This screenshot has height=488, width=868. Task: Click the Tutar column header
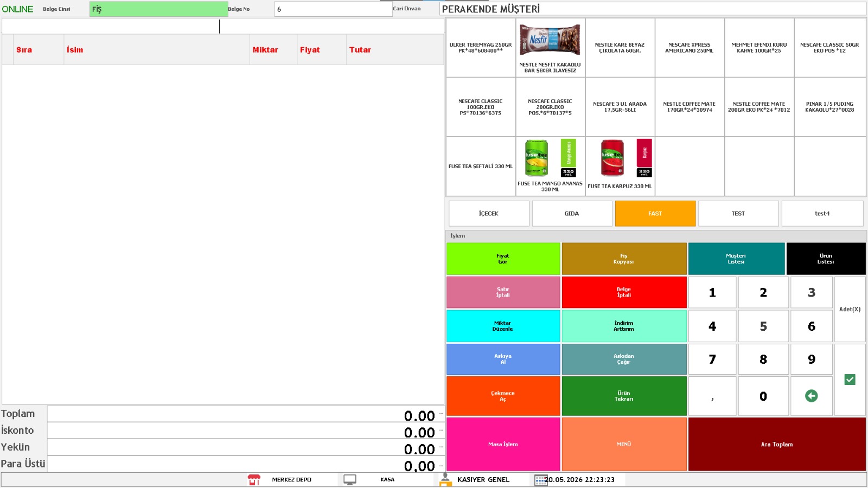(x=395, y=50)
